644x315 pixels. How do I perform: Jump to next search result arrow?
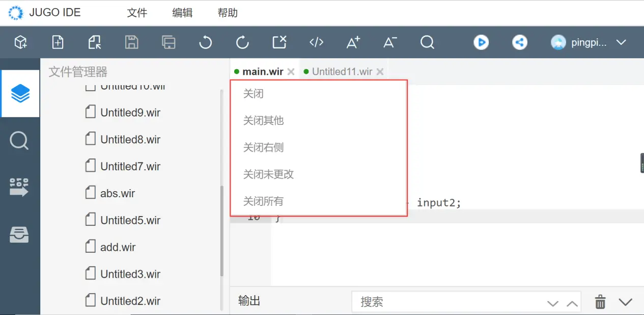(553, 303)
